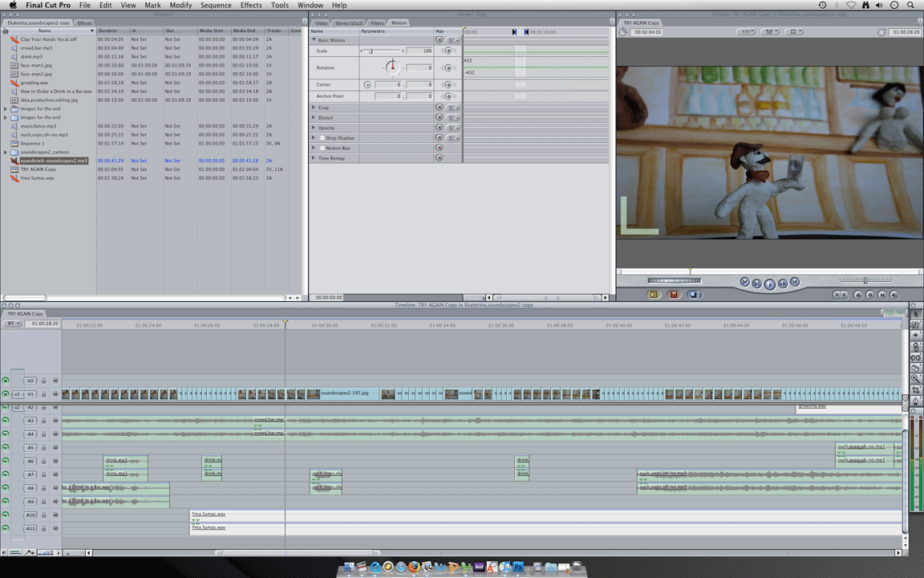This screenshot has height=578, width=924.
Task: Switch to the Video tab in Viewer
Action: point(321,23)
